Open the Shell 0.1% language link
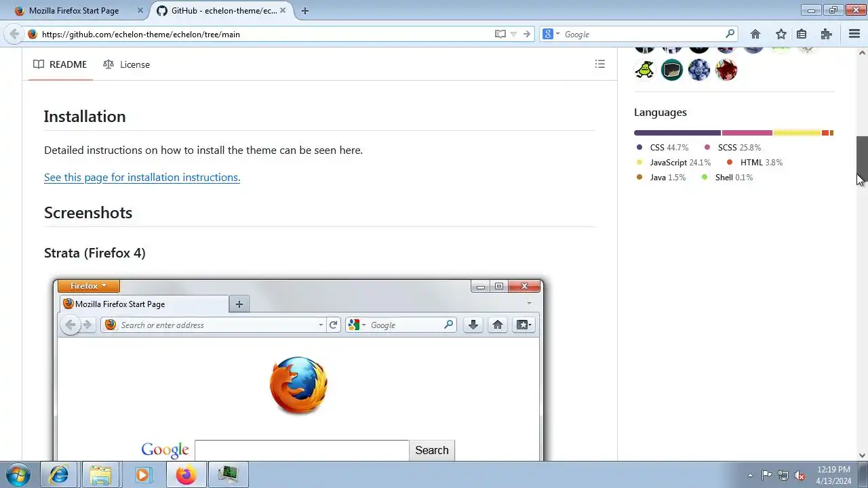The width and height of the screenshot is (868, 488). 727,177
